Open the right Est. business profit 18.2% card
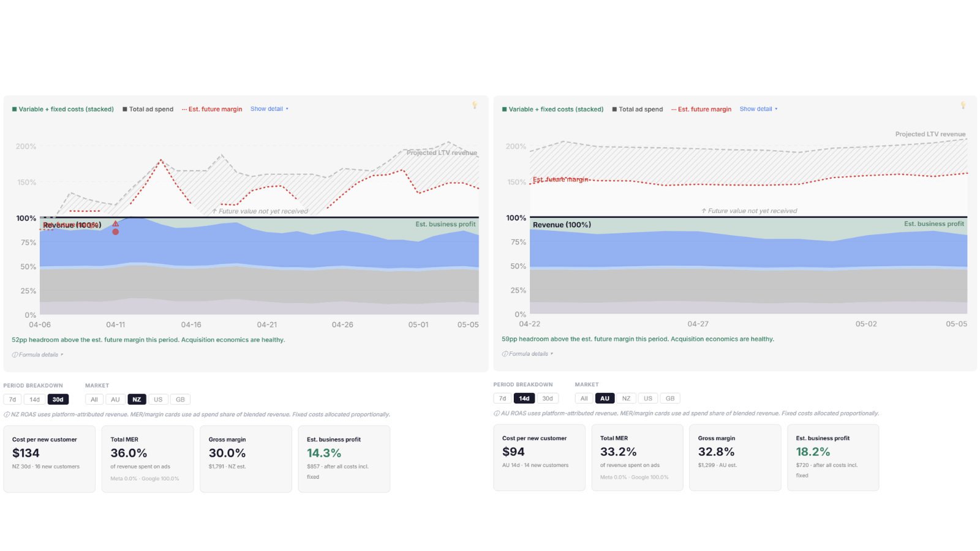 833,457
